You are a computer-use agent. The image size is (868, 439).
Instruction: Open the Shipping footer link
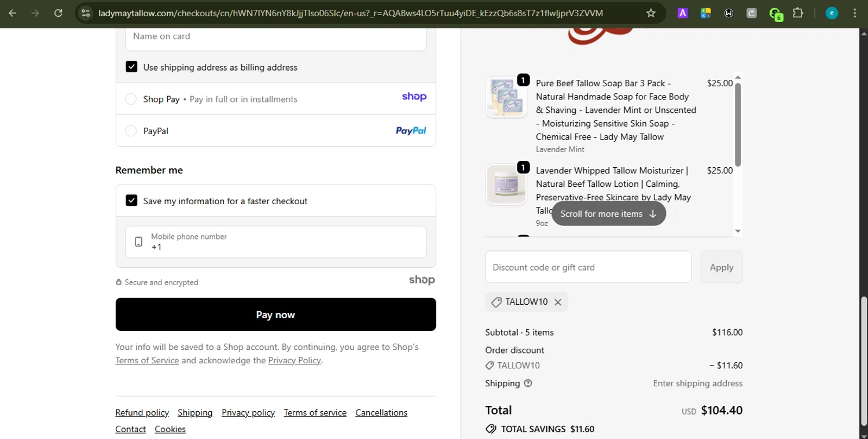click(x=195, y=412)
